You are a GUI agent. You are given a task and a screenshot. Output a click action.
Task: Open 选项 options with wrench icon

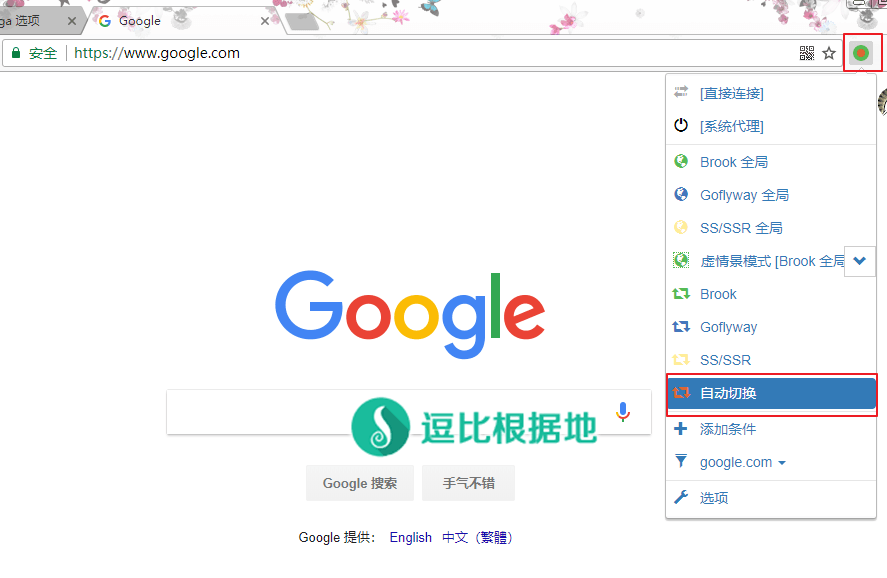713,498
